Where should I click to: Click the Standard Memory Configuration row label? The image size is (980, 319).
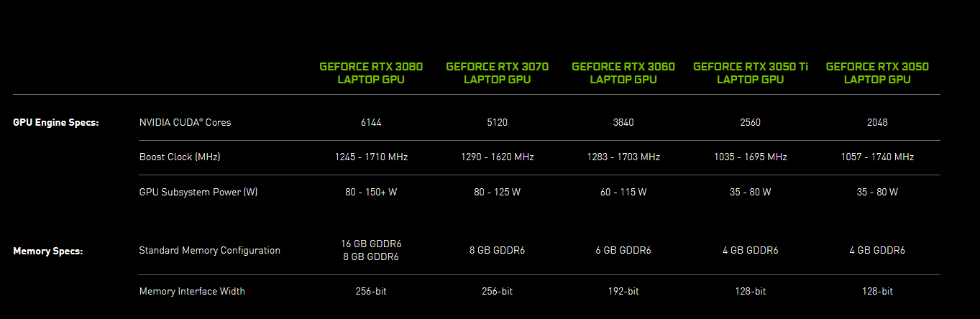(x=209, y=251)
